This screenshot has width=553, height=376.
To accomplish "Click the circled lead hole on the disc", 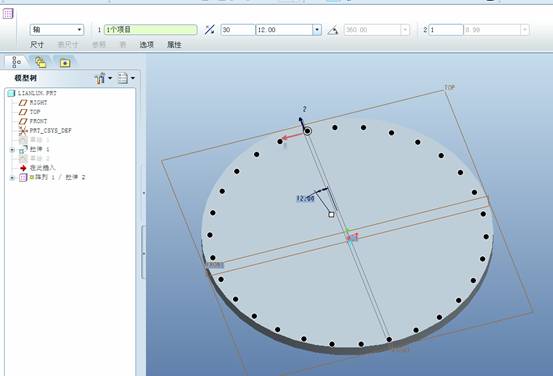I will (308, 131).
